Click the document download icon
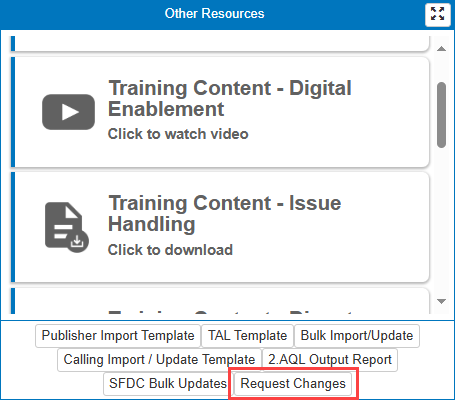 tap(67, 227)
